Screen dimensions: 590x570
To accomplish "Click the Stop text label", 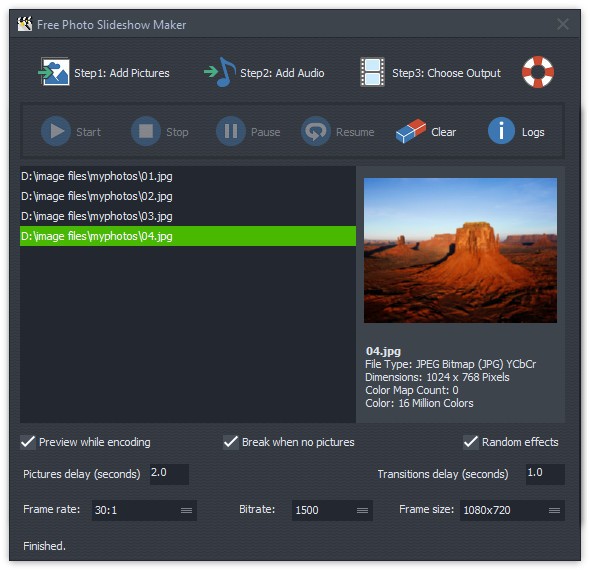I will pyautogui.click(x=177, y=132).
